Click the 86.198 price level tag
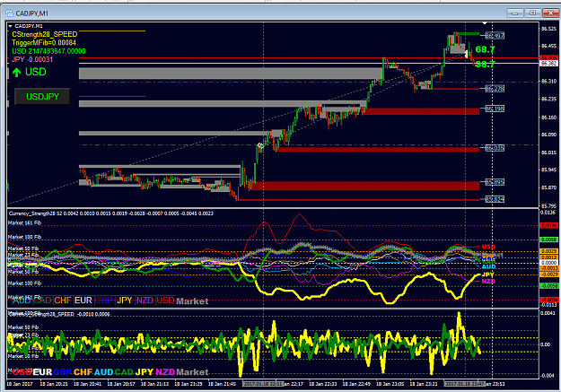Image resolution: width=561 pixels, height=392 pixels. tap(495, 109)
